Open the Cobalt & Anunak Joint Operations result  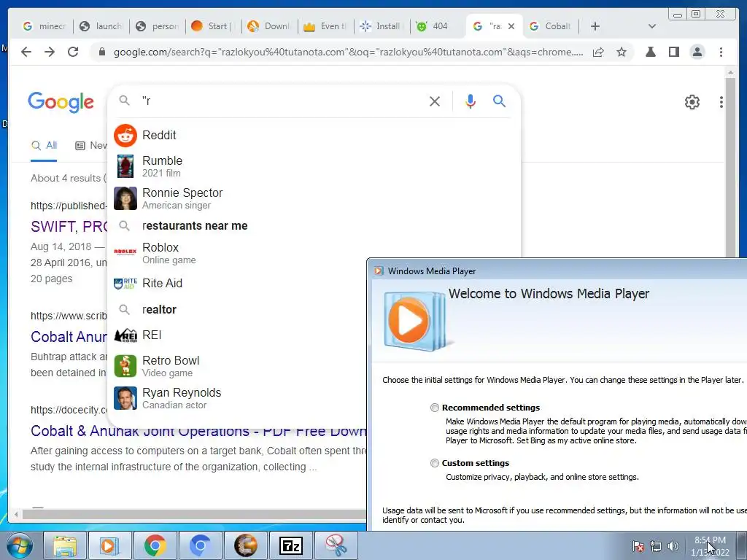click(x=198, y=431)
